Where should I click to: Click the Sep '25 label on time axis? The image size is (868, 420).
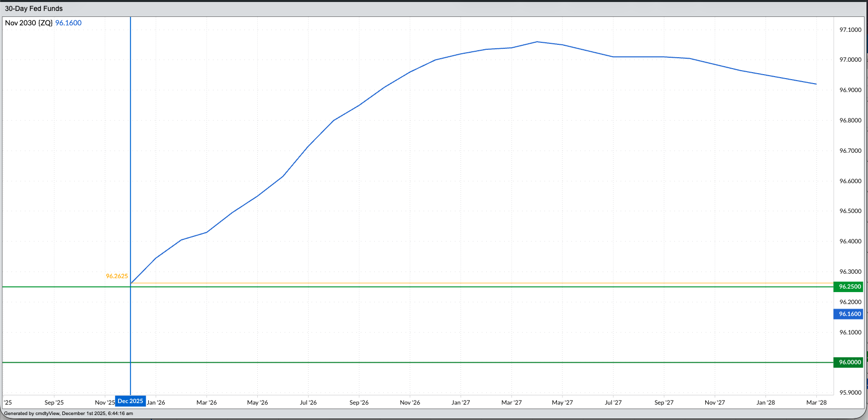pyautogui.click(x=54, y=403)
